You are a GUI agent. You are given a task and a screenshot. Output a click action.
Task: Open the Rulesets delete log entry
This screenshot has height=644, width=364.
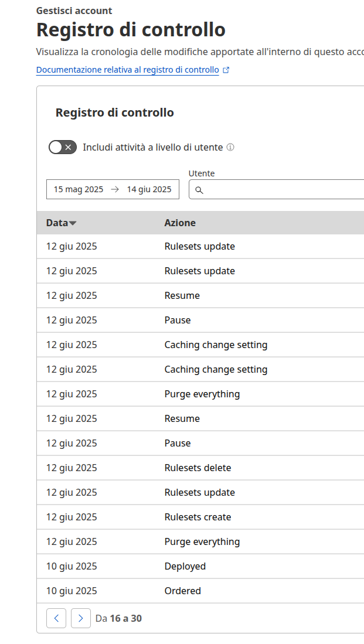(x=200, y=468)
